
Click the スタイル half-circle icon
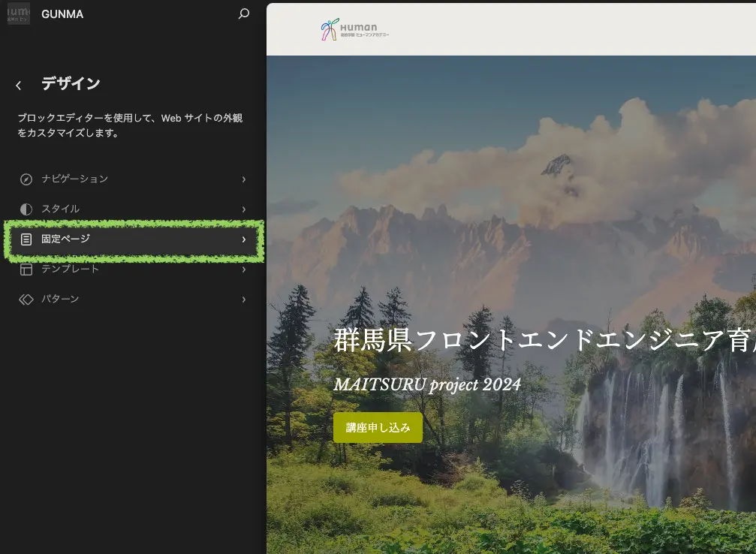[x=26, y=209]
